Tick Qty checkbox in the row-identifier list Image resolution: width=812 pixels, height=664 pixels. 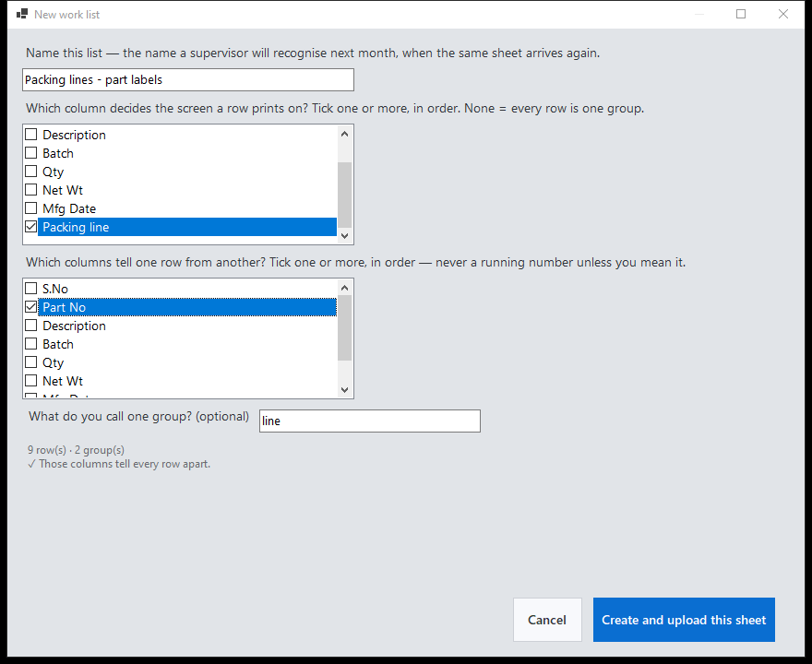tap(31, 362)
